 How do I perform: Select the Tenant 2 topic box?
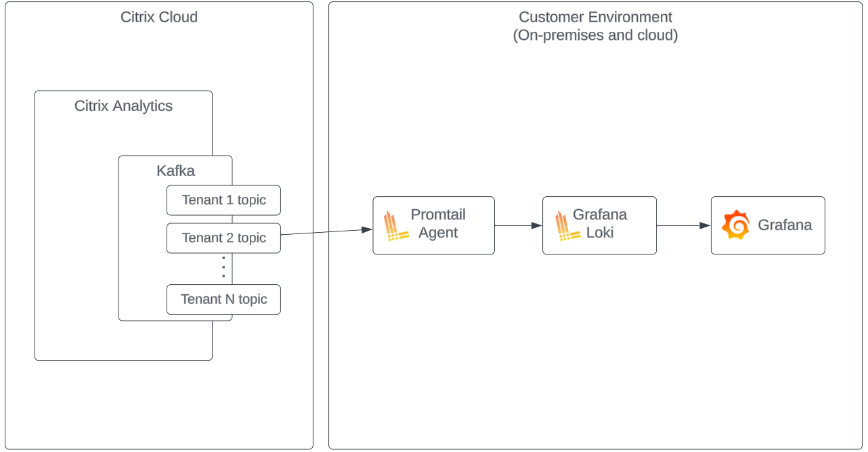tap(223, 238)
